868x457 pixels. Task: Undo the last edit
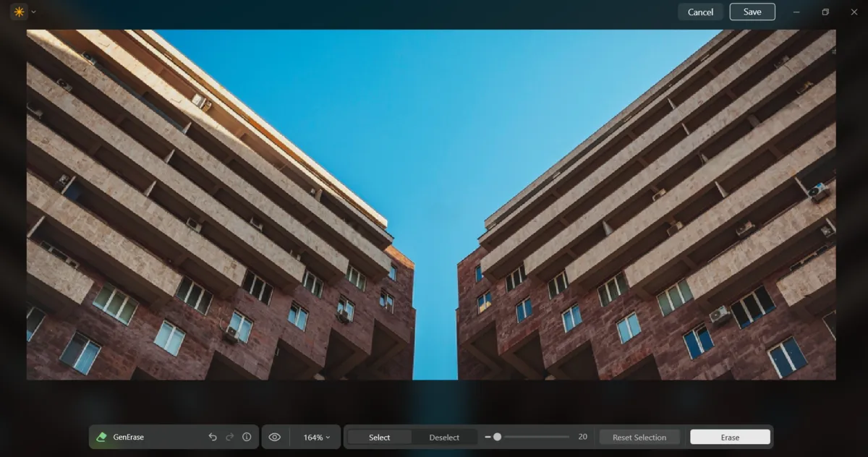[212, 437]
